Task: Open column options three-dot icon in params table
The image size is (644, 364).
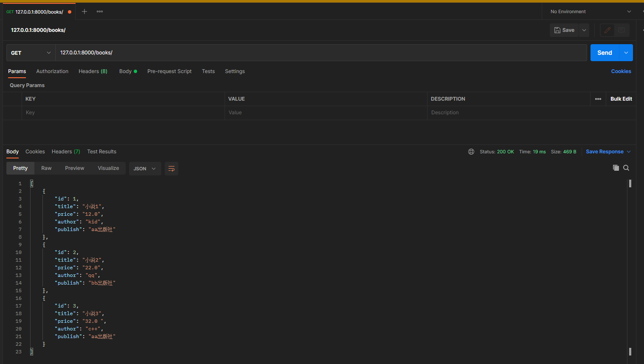Action: [598, 99]
